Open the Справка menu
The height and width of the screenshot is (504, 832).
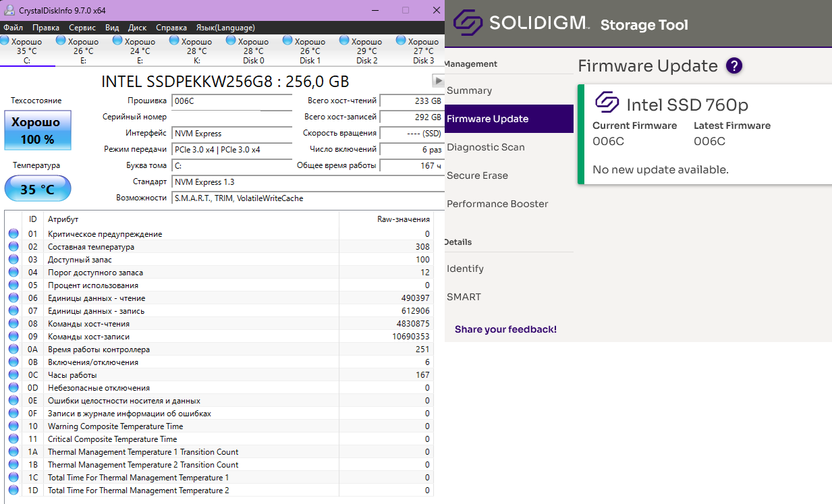point(171,28)
